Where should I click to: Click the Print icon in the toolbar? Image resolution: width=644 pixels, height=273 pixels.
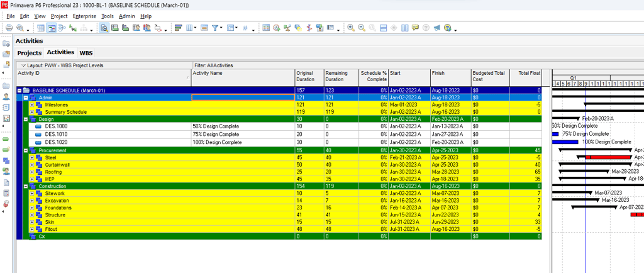(x=9, y=28)
